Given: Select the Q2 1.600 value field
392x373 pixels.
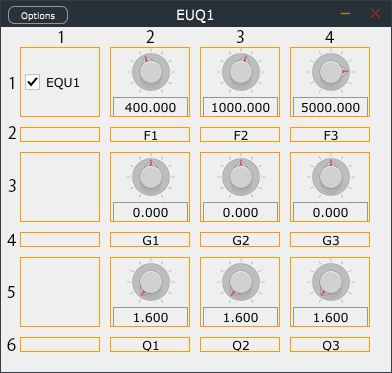Looking at the screenshot, I should click(240, 317).
